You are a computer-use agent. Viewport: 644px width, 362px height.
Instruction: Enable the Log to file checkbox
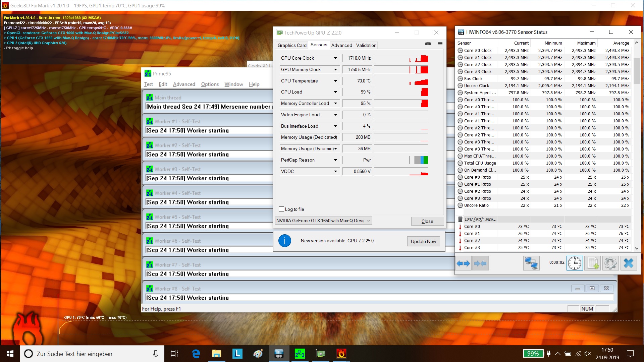[x=281, y=209]
